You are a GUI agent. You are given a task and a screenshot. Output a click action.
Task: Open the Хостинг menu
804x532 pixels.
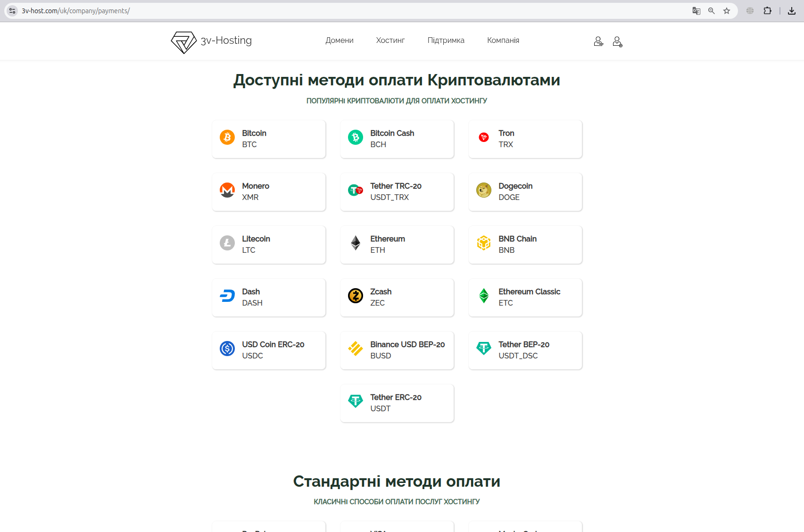(390, 41)
